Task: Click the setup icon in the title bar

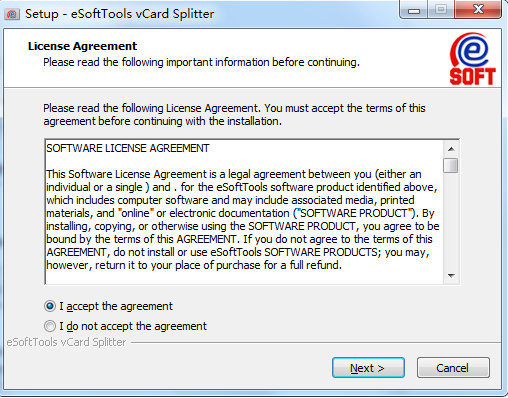Action: (12, 14)
